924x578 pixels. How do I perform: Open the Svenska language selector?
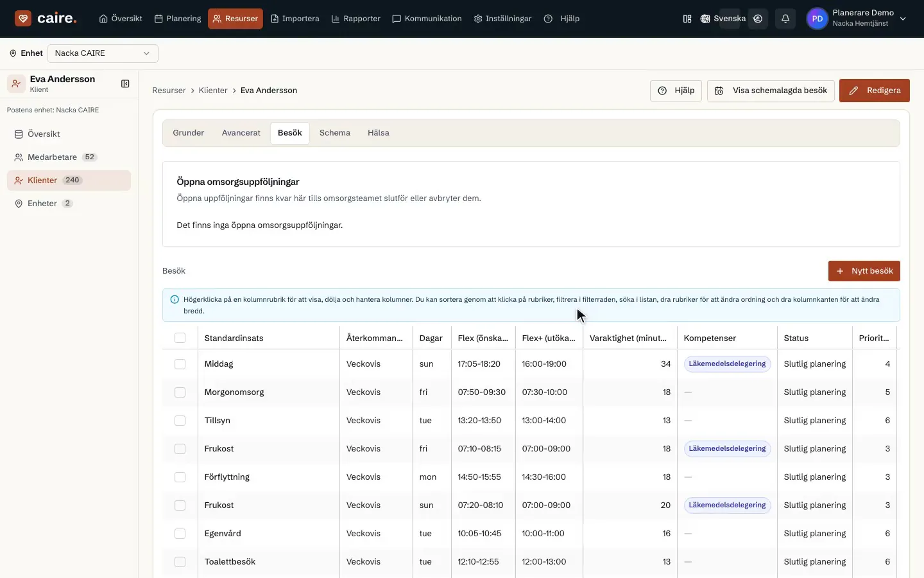point(723,19)
